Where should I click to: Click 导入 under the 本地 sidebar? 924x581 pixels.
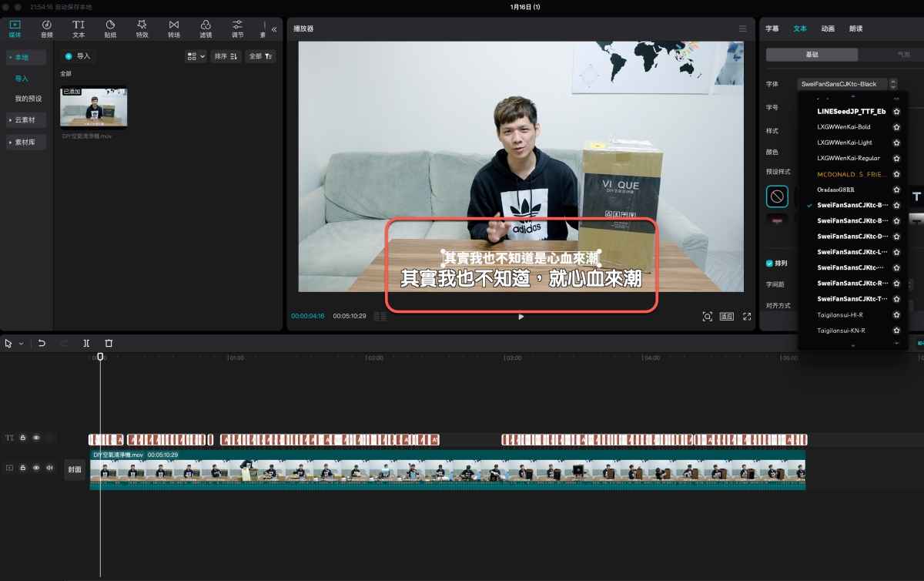tap(22, 79)
